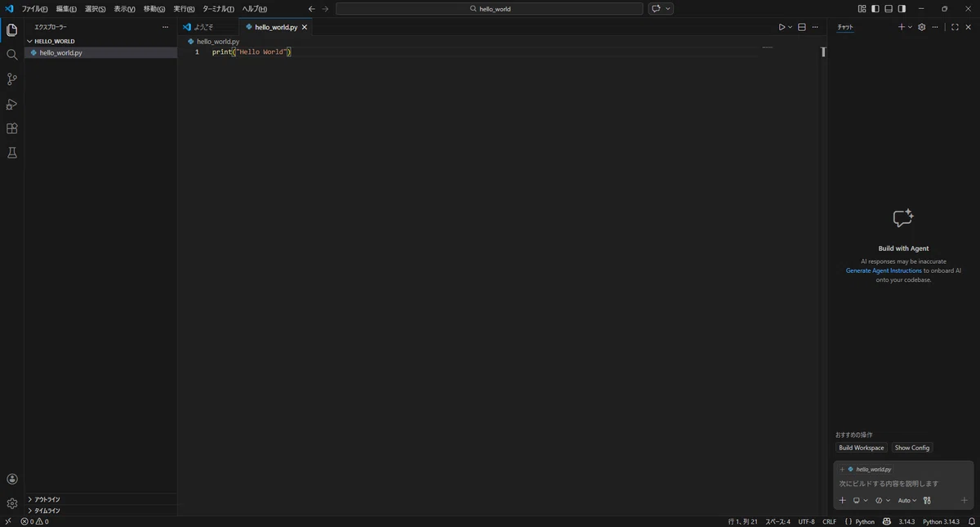Viewport: 980px width, 527px height.
Task: Open the Accounts icon in activity bar
Action: click(11, 479)
